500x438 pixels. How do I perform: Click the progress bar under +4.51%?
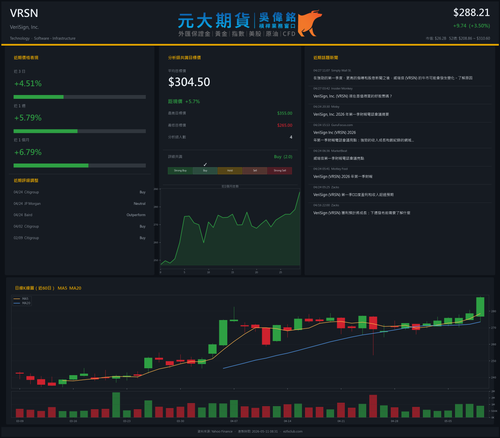[80, 97]
